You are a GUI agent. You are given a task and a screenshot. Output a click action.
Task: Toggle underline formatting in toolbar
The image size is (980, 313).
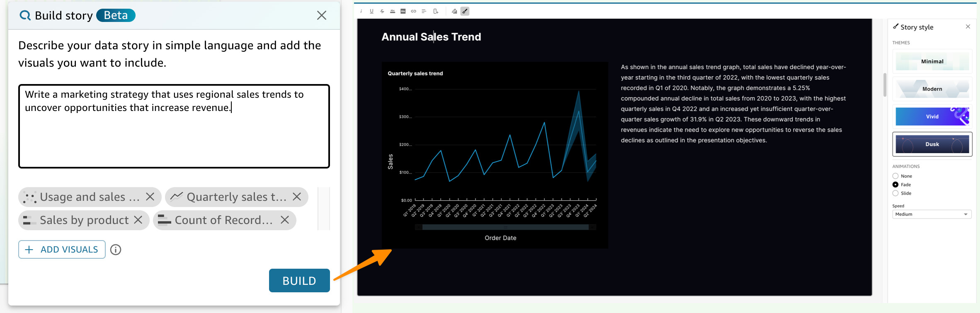click(x=371, y=11)
